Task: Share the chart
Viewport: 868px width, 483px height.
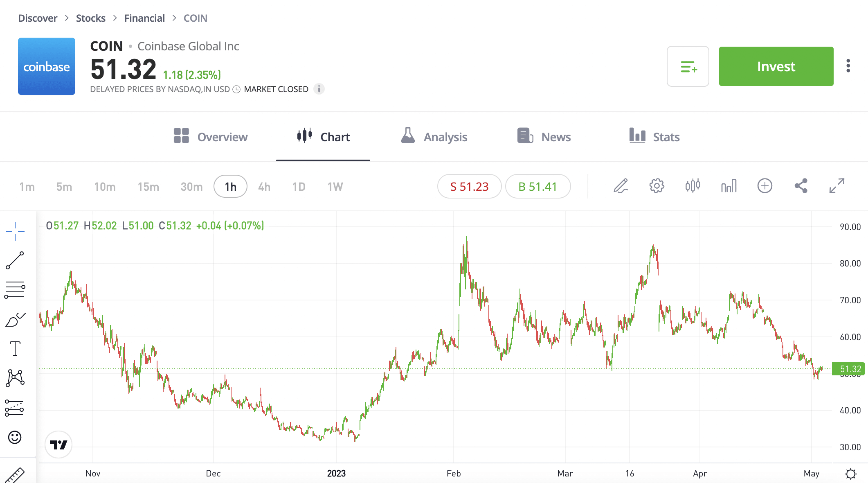Action: click(801, 186)
